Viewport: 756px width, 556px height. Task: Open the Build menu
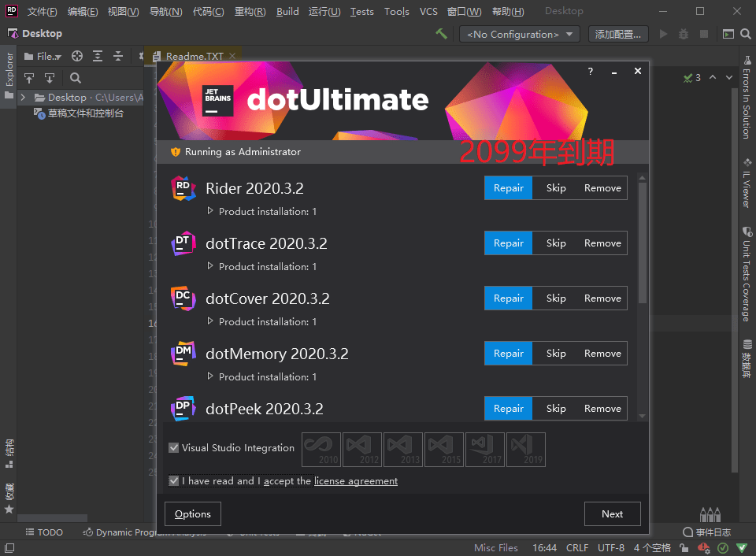[x=287, y=12]
